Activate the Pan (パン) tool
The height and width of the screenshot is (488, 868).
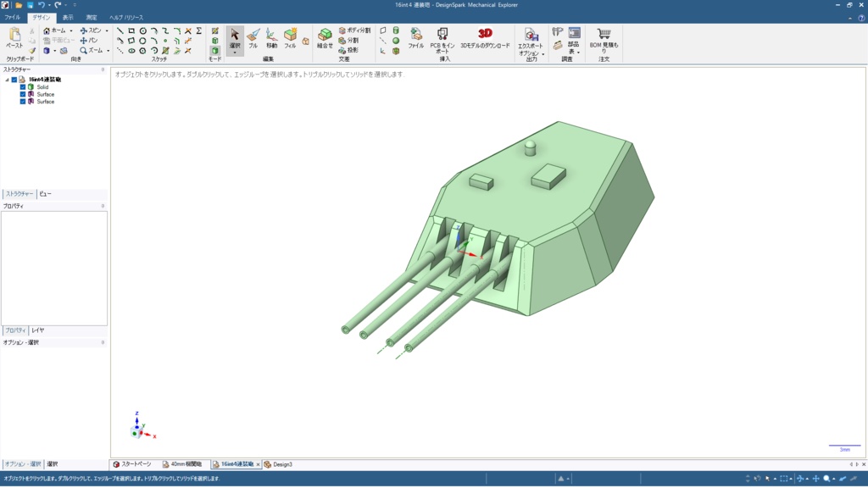click(88, 41)
